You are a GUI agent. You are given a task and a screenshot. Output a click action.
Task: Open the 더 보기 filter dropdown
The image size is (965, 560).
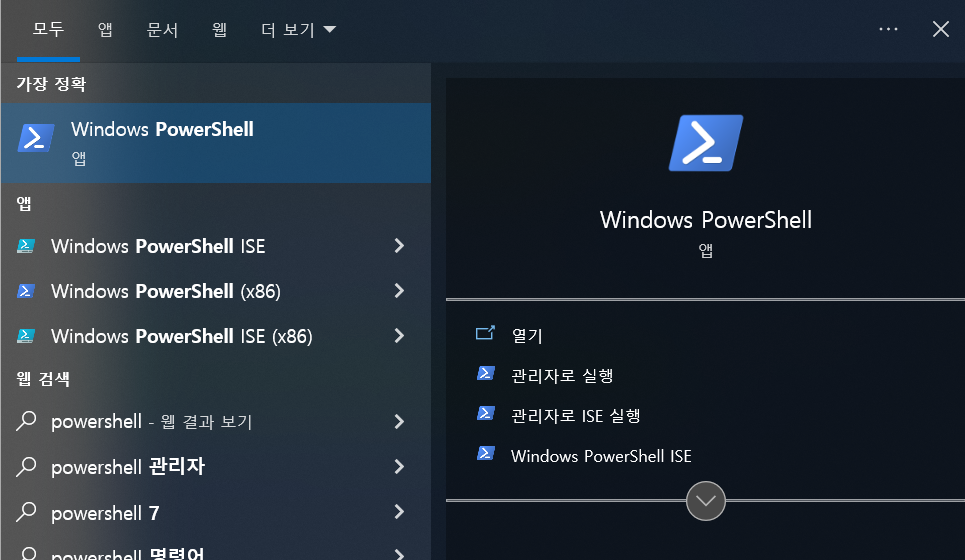point(298,30)
